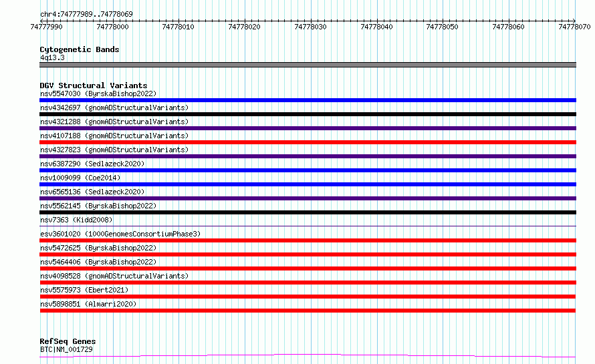Click the nsv4321288 (gnomADStructuralVariants) label

click(114, 122)
